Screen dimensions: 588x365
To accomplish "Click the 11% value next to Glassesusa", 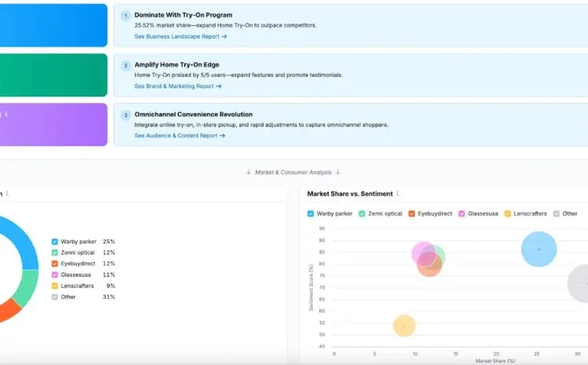I will click(x=109, y=275).
